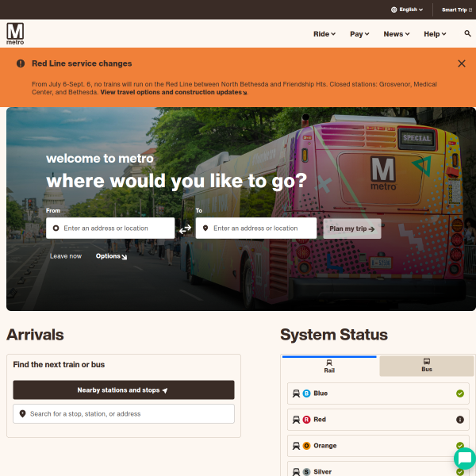Click the Leave now option
The image size is (476, 476).
pyautogui.click(x=66, y=256)
